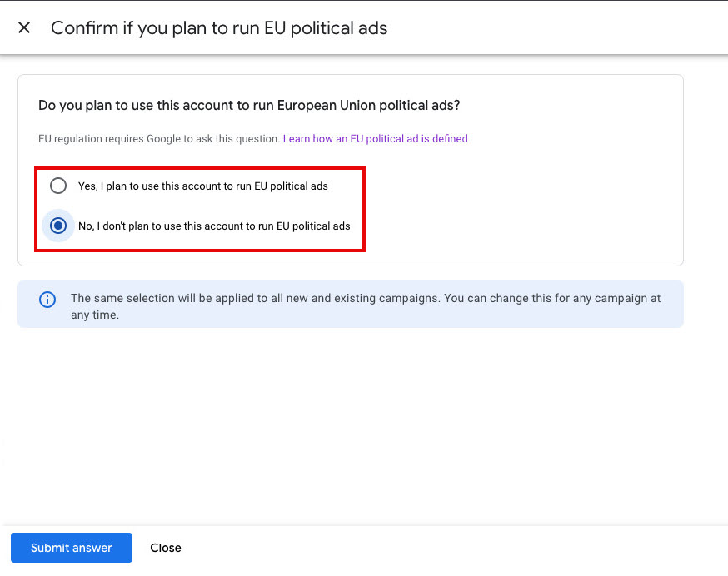Screen dimensions: 728x576
Task: Click the blue info icon in the notice banner
Action: [47, 299]
